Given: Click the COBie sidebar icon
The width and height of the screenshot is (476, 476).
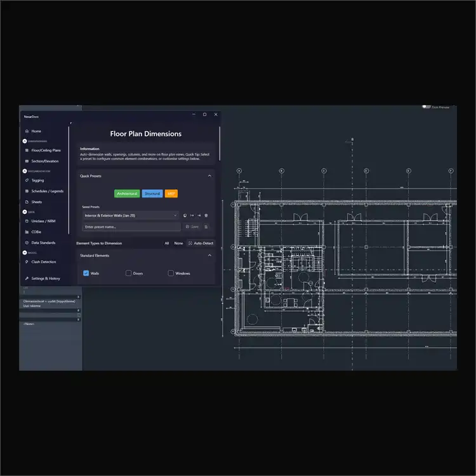Looking at the screenshot, I should coord(27,232).
